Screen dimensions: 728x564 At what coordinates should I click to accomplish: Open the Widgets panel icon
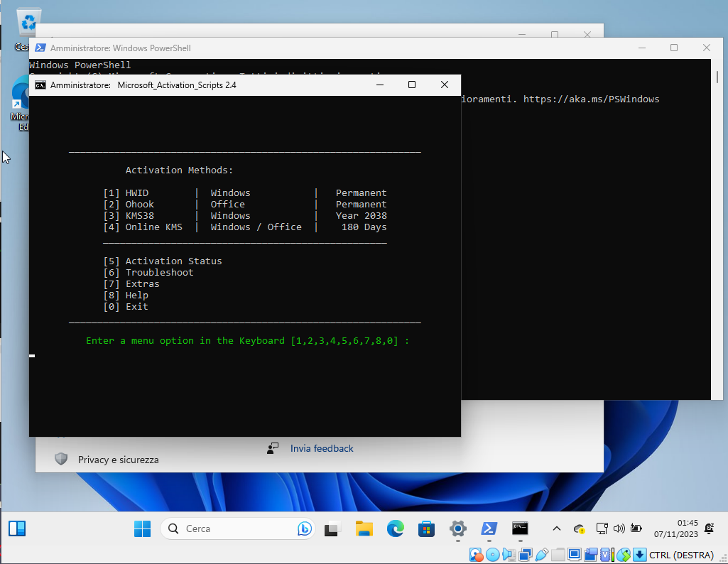17,528
